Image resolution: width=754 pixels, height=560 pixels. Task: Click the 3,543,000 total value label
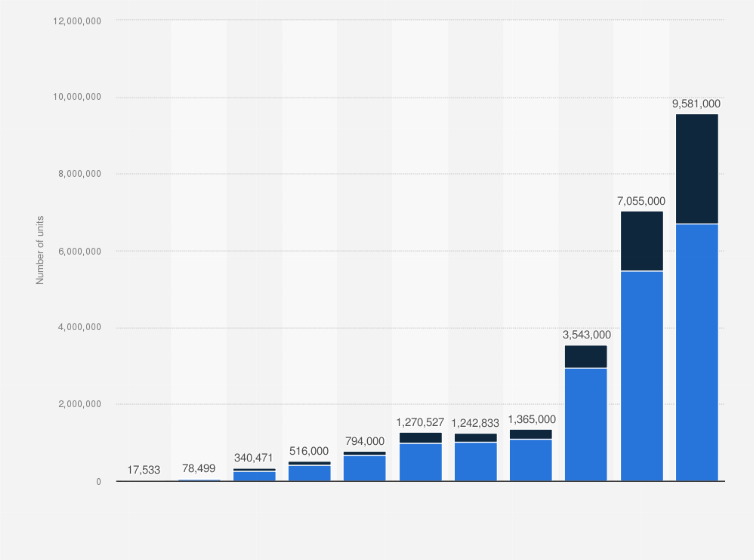[x=586, y=335]
